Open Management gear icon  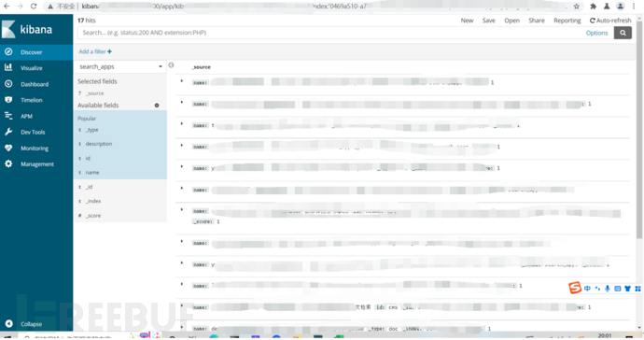8,163
